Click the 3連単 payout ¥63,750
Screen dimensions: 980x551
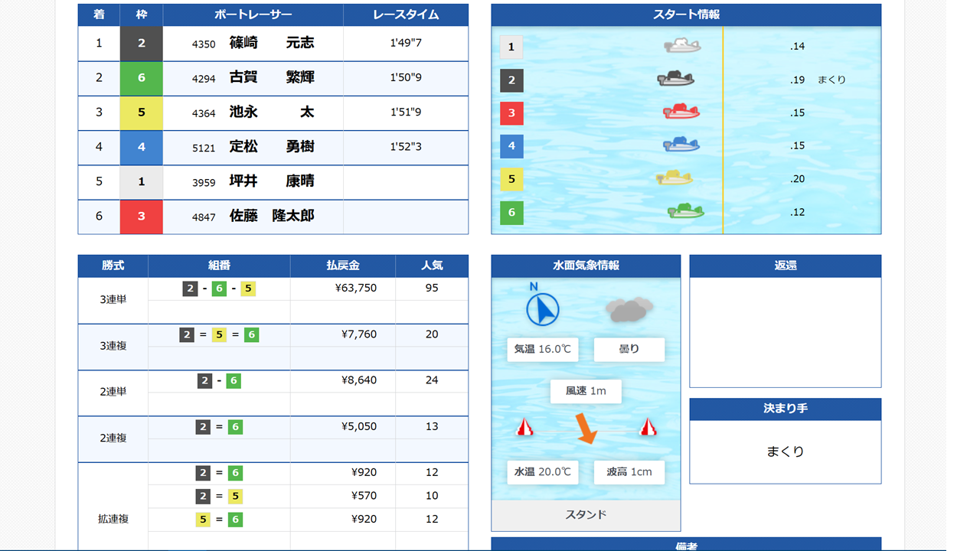tap(356, 289)
